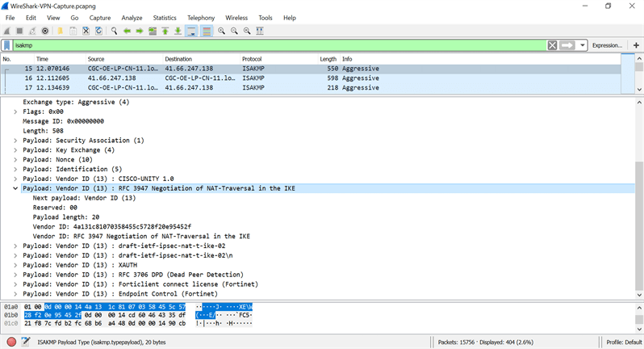Zoom in the main window text
Viewport: 644px width, 349px height.
click(x=221, y=31)
